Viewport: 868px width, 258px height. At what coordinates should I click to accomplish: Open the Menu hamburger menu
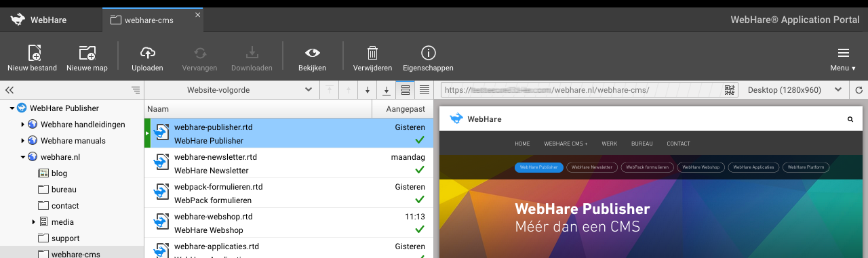[x=843, y=58]
